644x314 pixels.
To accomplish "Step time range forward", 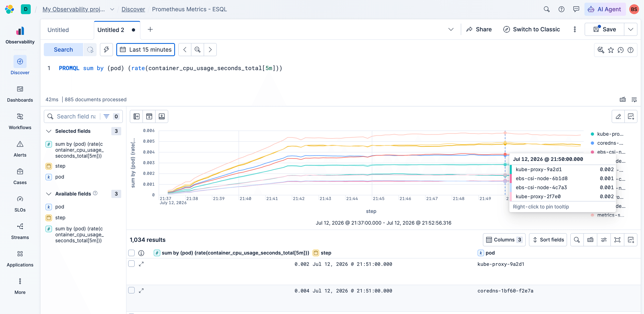I will (x=210, y=50).
